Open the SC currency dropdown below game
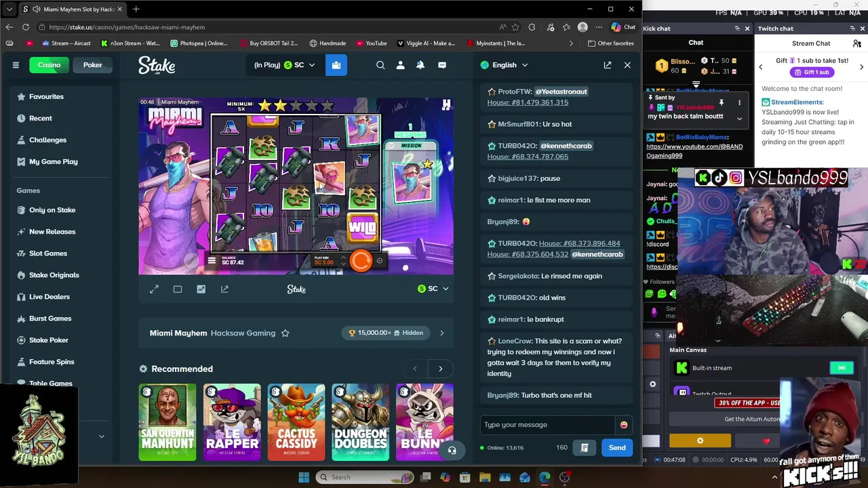This screenshot has width=868, height=488. point(433,289)
